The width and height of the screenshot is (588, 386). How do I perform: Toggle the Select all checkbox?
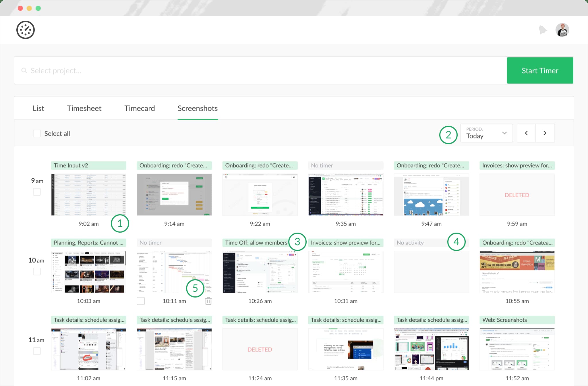[37, 133]
